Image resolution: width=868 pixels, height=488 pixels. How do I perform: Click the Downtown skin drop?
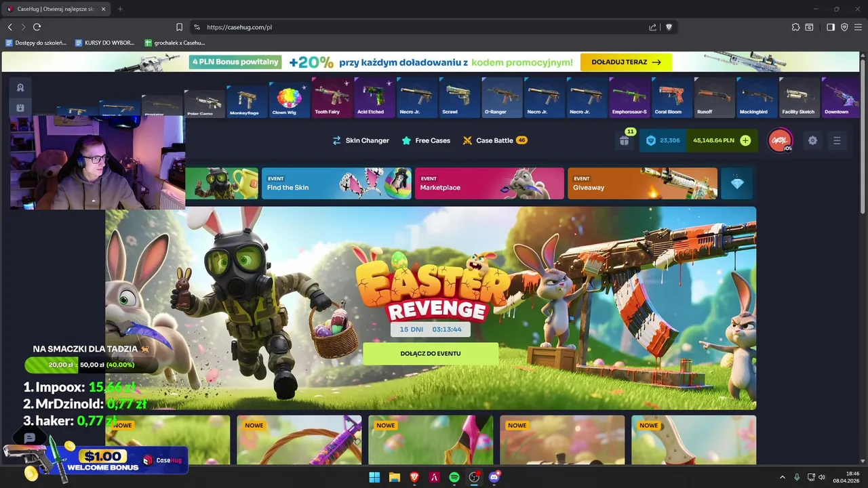(842, 98)
